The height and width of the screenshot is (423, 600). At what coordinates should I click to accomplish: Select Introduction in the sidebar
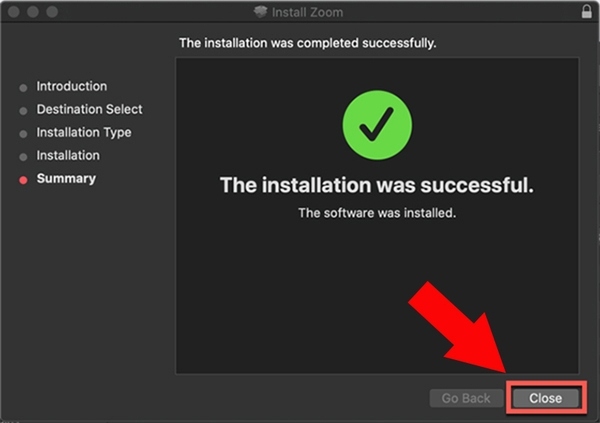click(72, 86)
